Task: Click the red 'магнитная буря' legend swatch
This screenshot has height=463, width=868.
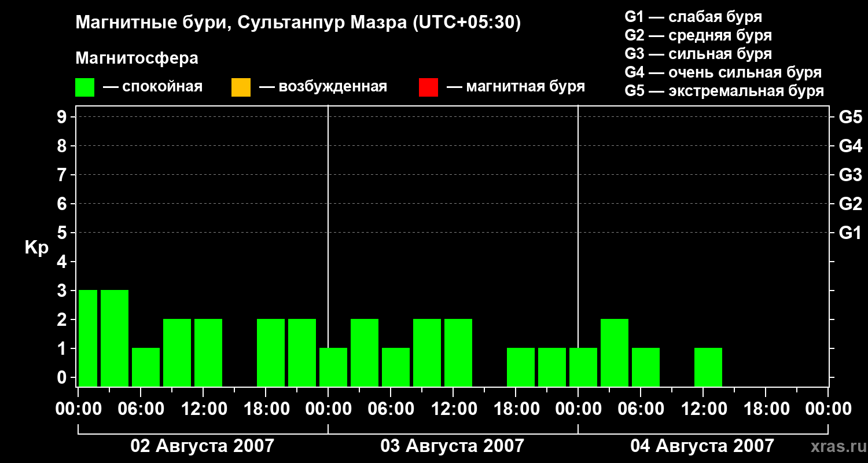Action: [428, 87]
